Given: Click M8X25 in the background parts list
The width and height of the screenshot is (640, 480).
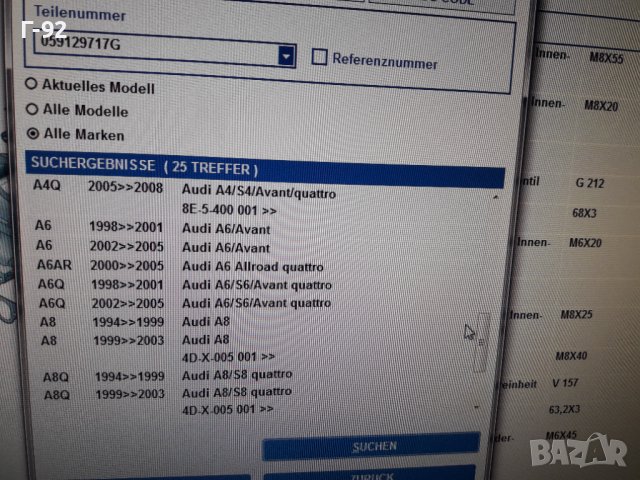Looking at the screenshot, I should click(x=576, y=315).
